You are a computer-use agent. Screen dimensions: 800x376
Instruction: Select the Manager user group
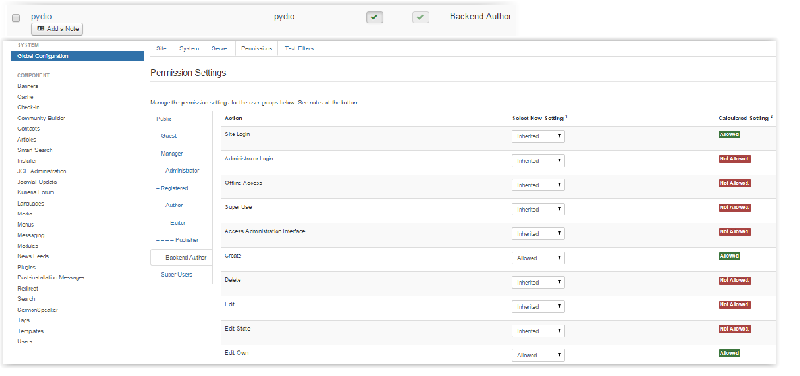click(171, 154)
